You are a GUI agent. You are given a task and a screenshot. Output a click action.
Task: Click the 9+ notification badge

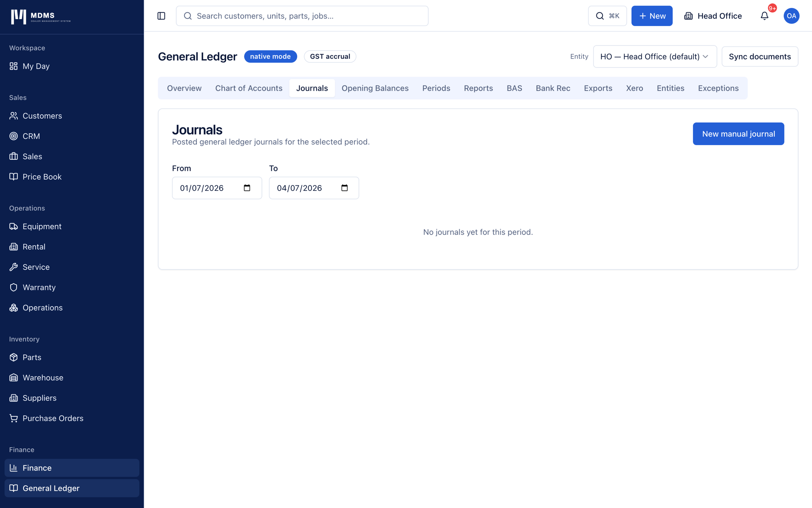[772, 8]
